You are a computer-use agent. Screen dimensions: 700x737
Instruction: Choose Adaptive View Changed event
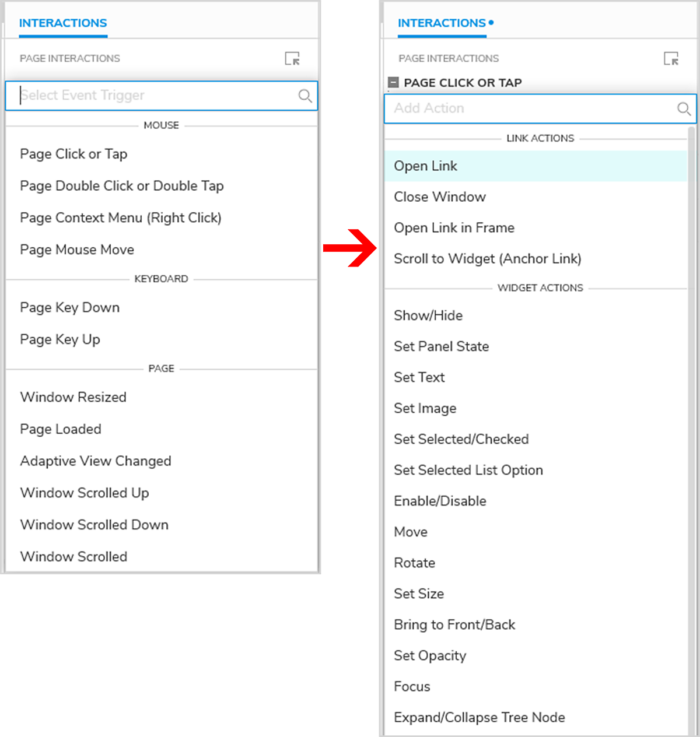[x=95, y=461]
